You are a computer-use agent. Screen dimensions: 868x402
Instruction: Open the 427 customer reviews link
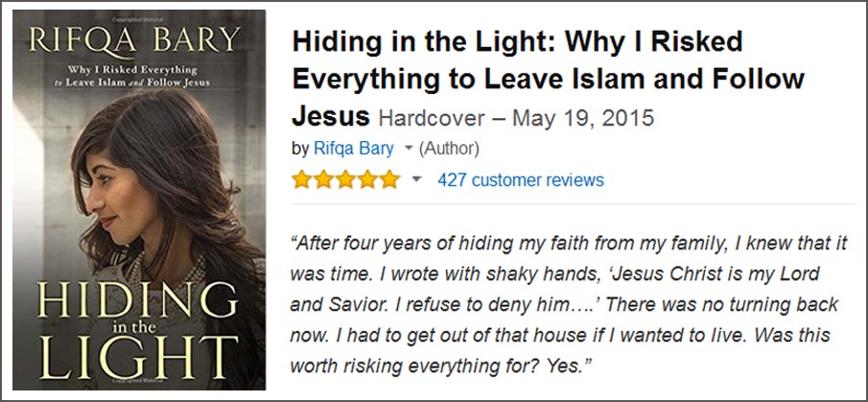coord(520,179)
